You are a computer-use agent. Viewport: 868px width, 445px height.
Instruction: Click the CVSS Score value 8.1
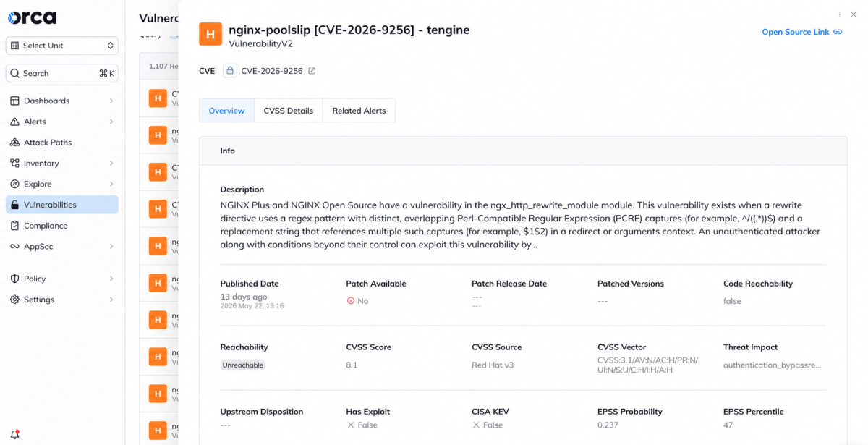tap(352, 365)
